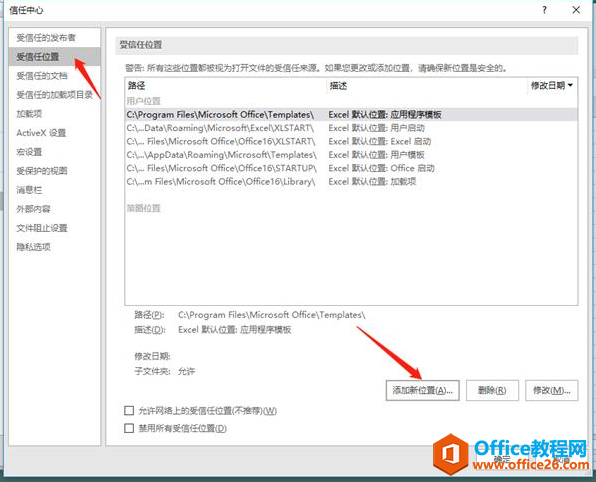Click description 'Excel 默认位置: 加载项'
The width and height of the screenshot is (596, 482).
point(372,181)
